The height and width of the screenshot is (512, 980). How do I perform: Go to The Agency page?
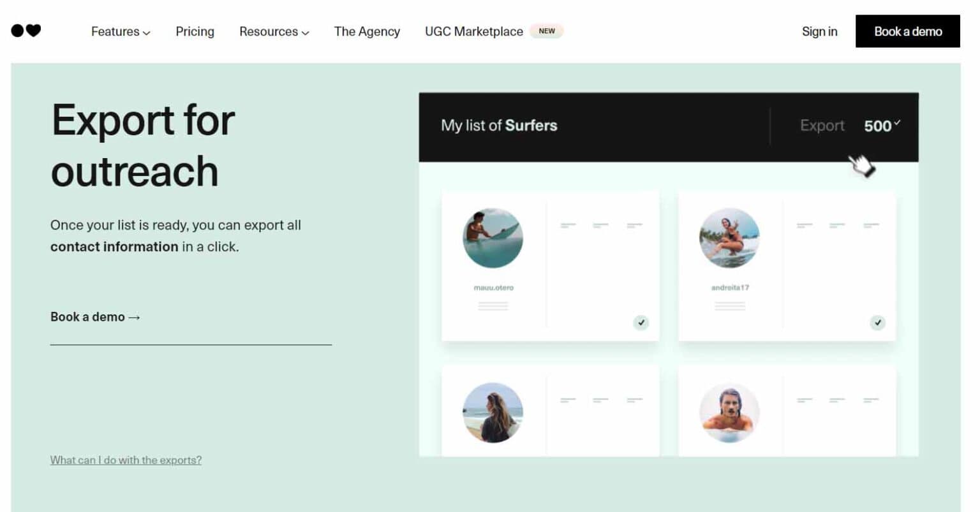(x=367, y=31)
